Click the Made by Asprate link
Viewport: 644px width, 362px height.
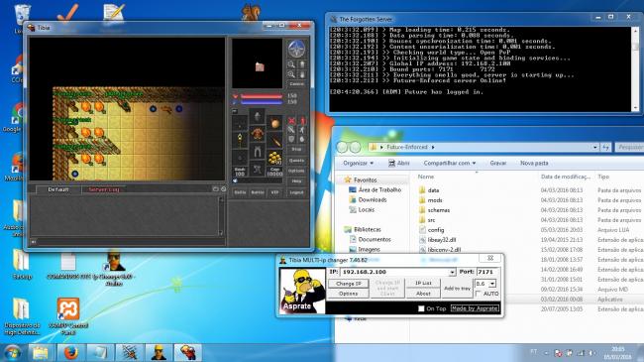click(x=475, y=308)
